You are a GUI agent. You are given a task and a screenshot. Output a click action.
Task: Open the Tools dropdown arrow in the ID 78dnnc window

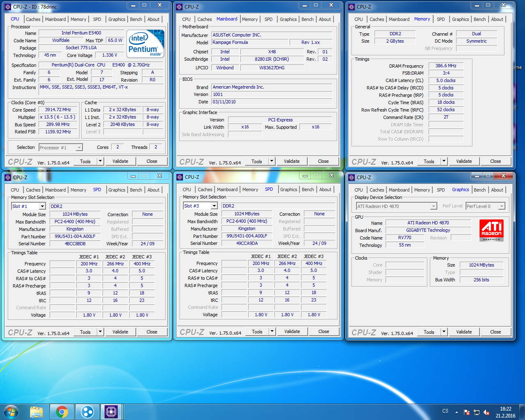(x=100, y=161)
